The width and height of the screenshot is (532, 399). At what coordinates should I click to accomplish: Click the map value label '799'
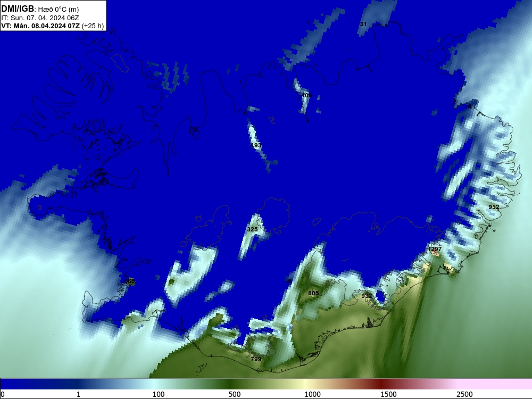pyautogui.click(x=256, y=359)
